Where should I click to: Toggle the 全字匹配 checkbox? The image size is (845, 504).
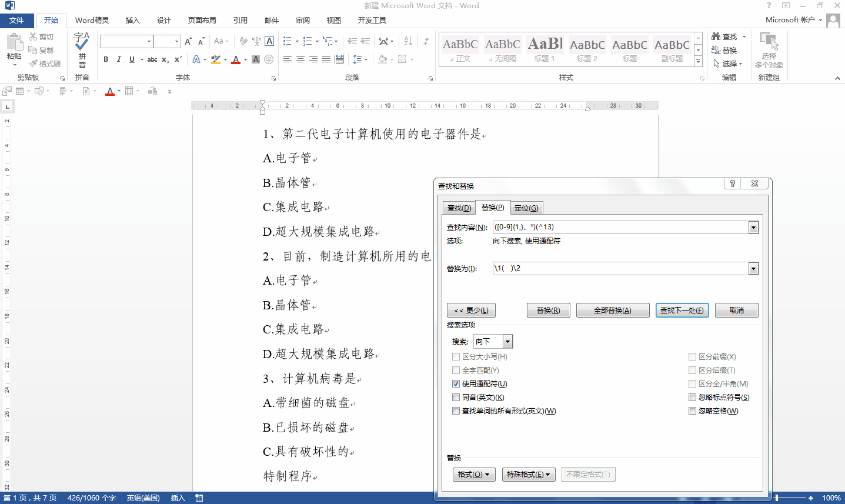point(456,371)
